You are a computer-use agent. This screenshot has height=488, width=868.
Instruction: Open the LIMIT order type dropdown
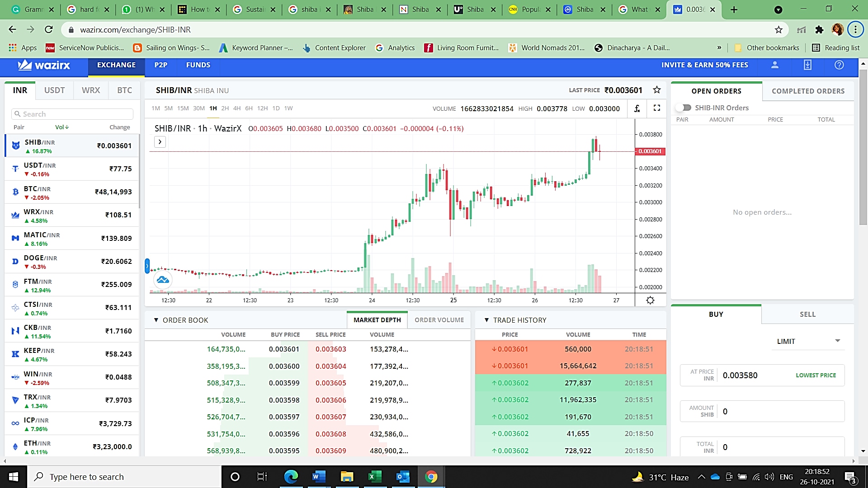pyautogui.click(x=807, y=341)
